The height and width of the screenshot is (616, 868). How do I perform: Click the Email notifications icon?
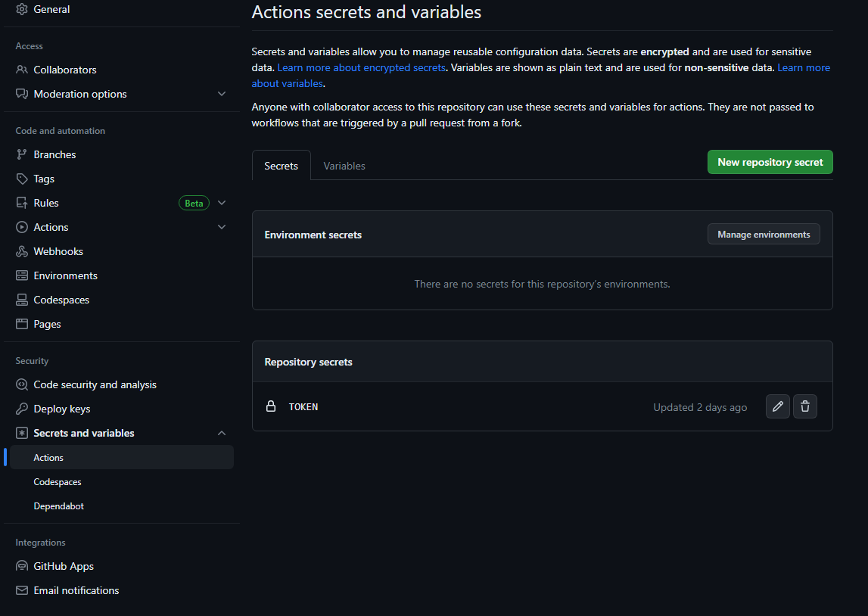tap(20, 590)
